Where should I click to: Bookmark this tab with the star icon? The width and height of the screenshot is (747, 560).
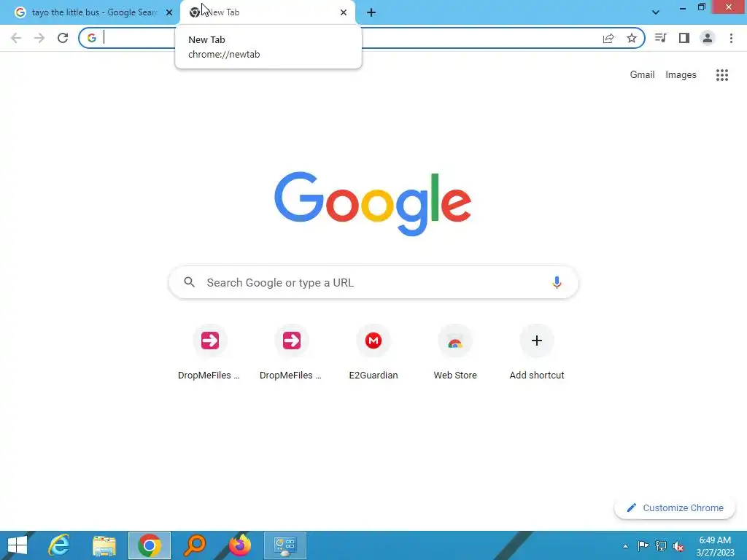(632, 38)
